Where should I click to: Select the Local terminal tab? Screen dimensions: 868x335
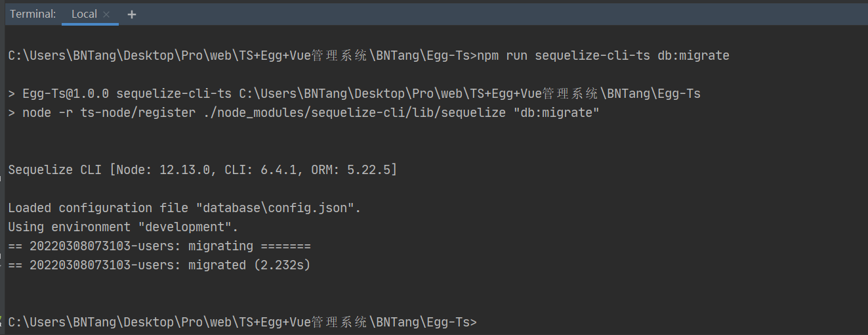point(84,14)
